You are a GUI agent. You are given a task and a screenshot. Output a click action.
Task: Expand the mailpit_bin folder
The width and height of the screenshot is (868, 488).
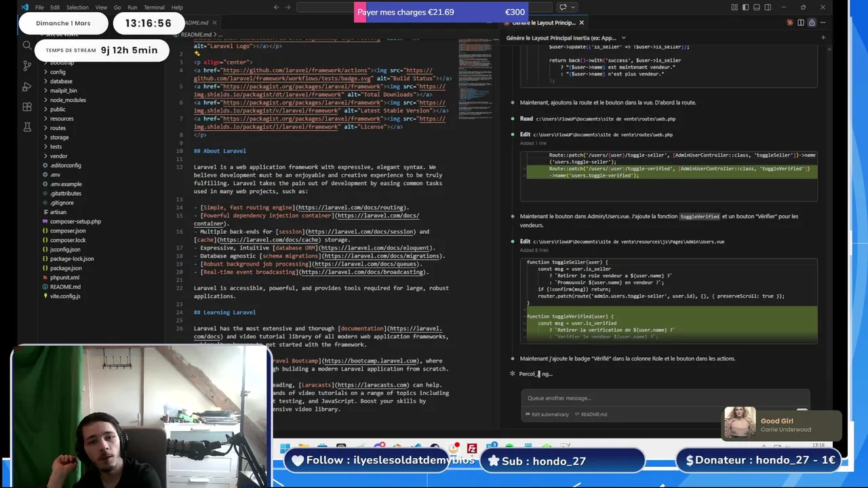[63, 91]
